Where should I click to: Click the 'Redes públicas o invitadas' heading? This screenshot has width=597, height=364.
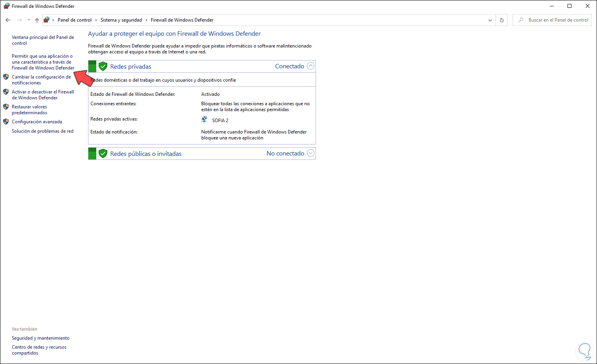click(x=146, y=154)
